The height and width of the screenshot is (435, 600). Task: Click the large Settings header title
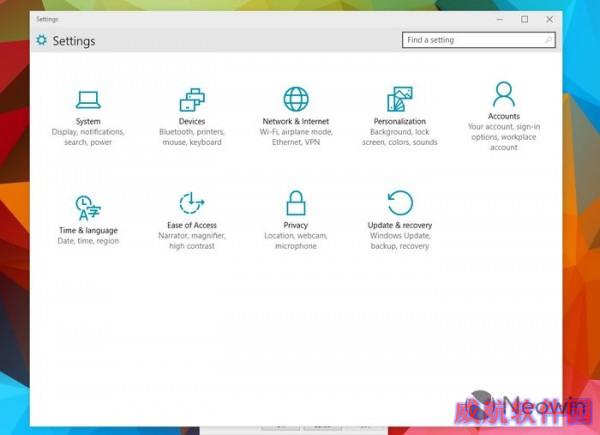[x=74, y=41]
